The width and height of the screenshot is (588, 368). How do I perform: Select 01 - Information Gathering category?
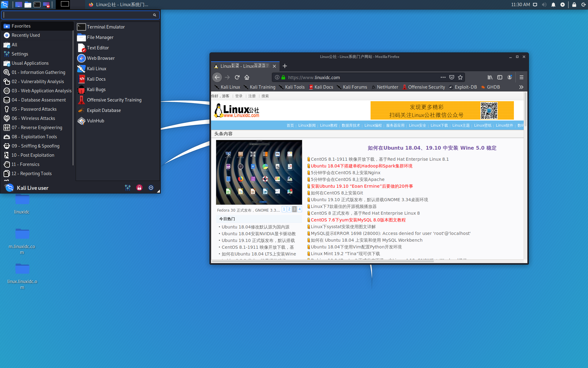pos(37,72)
